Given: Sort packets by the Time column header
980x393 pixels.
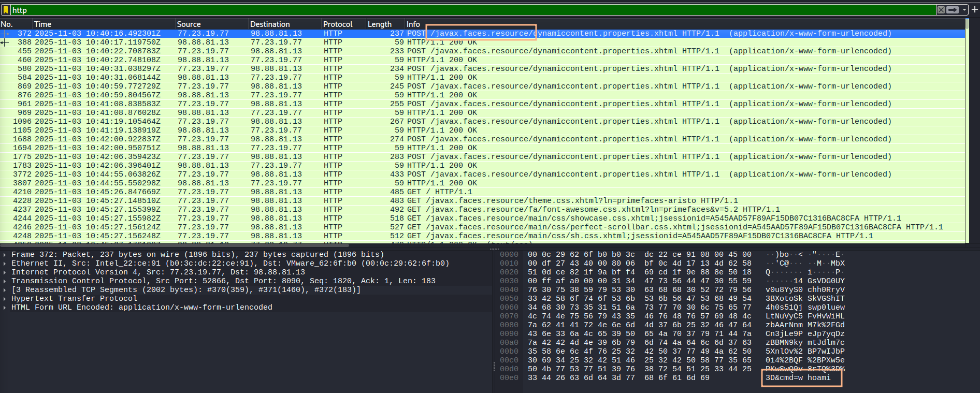Looking at the screenshot, I should [x=104, y=24].
